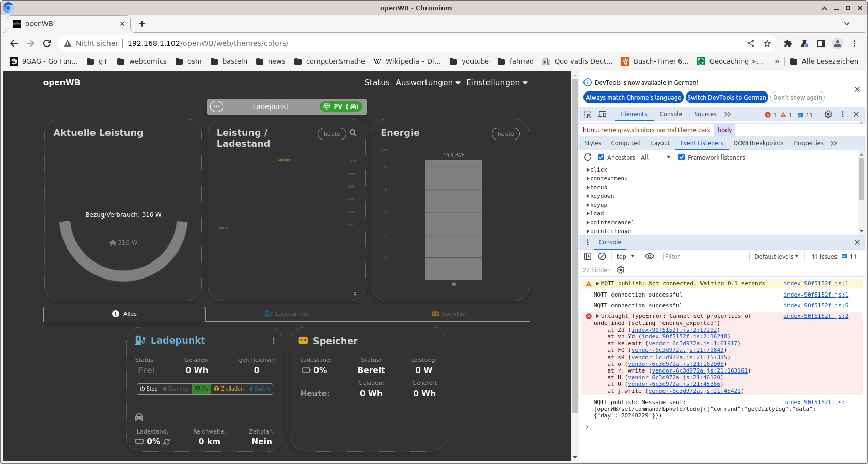Open the Sources tab in DevTools

tap(705, 114)
